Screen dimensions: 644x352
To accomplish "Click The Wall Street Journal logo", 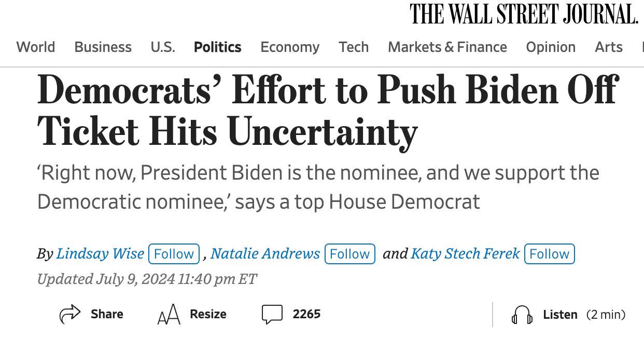I will (524, 14).
